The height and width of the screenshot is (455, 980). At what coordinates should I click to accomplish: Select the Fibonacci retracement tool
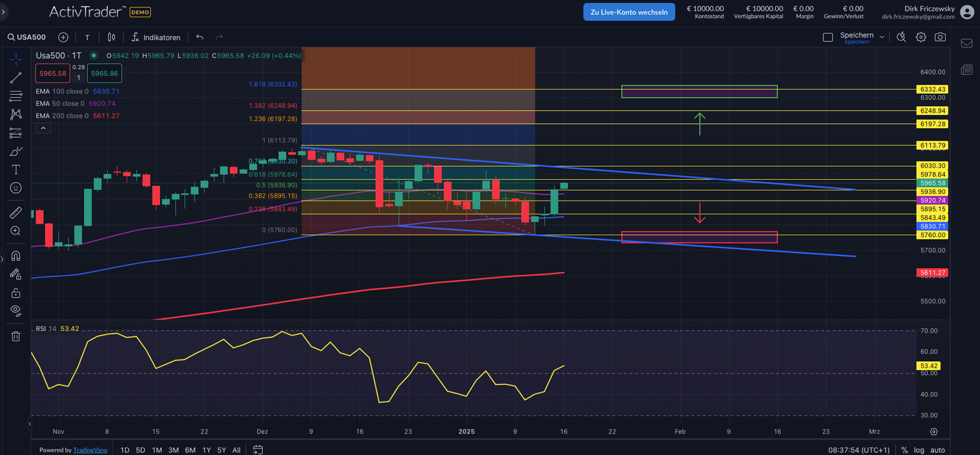16,133
